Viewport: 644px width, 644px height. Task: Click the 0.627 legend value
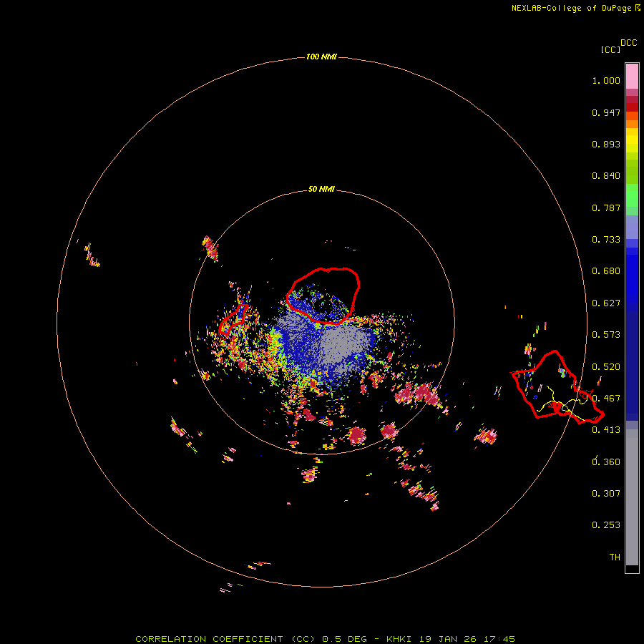click(606, 303)
